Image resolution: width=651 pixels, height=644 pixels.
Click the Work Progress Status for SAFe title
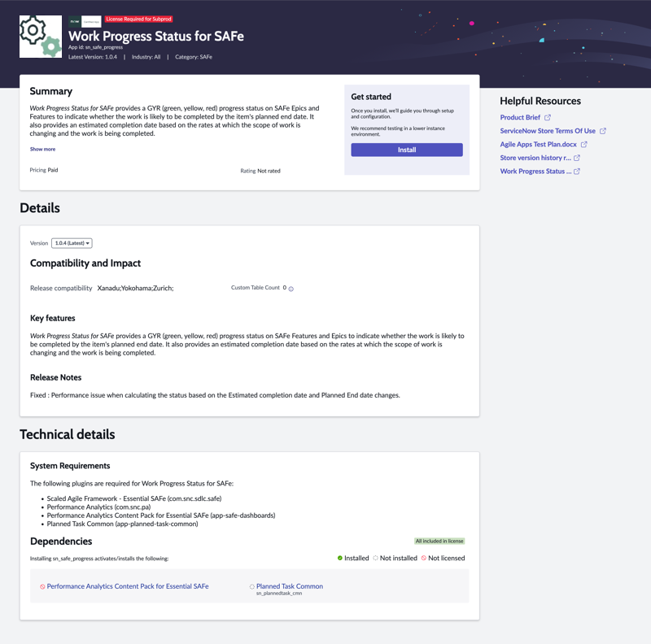pos(156,37)
